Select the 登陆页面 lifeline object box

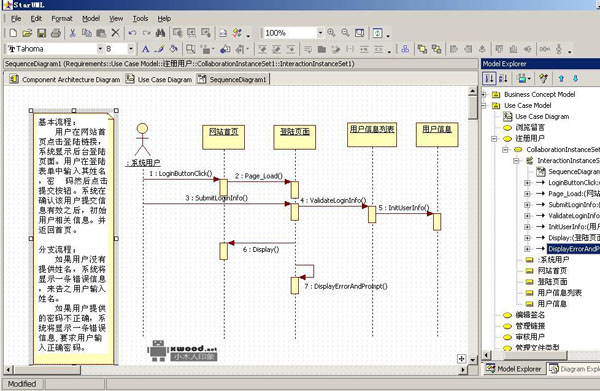(295, 137)
